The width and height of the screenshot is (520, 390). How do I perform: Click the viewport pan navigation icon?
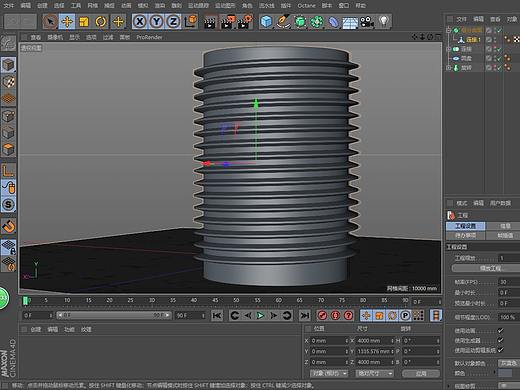[x=415, y=37]
